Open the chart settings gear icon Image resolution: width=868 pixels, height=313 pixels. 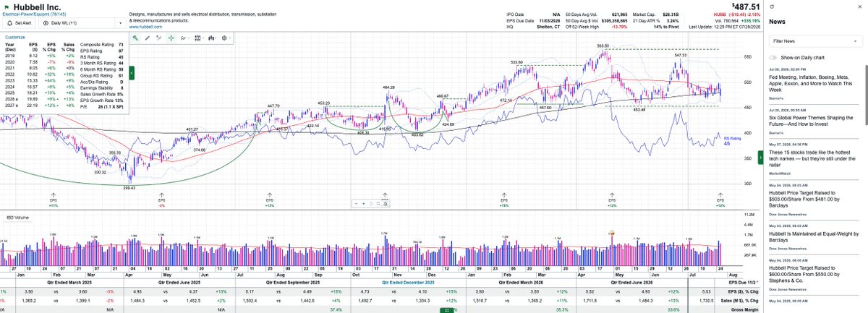224,38
